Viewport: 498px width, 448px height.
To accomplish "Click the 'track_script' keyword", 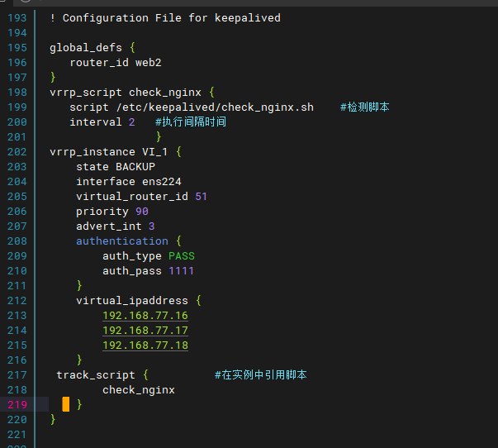I will (x=96, y=375).
